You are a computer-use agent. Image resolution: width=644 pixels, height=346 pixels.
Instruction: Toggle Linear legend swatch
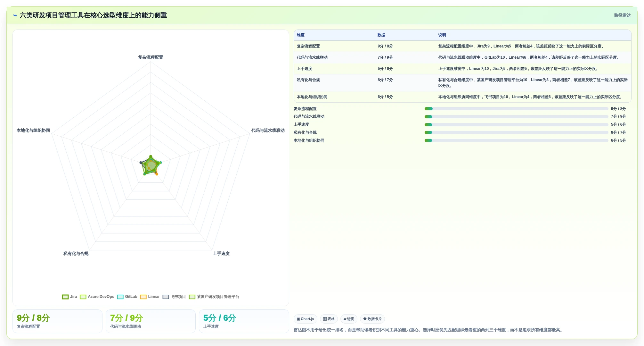tap(143, 297)
